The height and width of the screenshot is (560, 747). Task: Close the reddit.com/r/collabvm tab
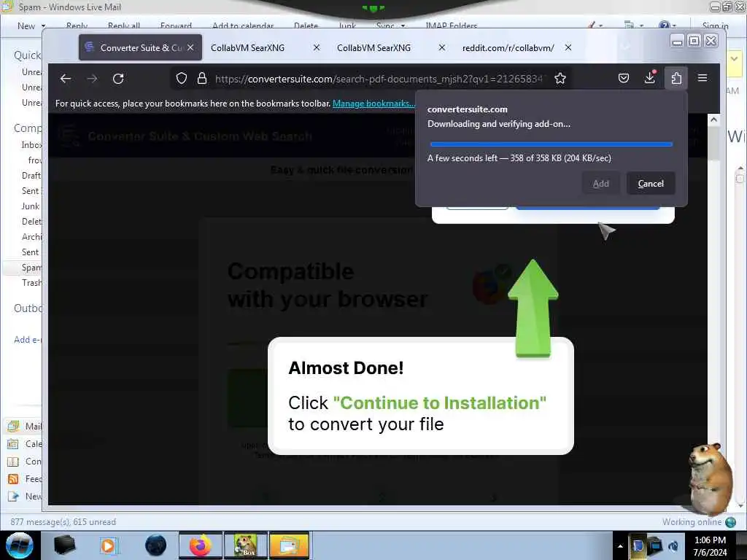point(568,47)
